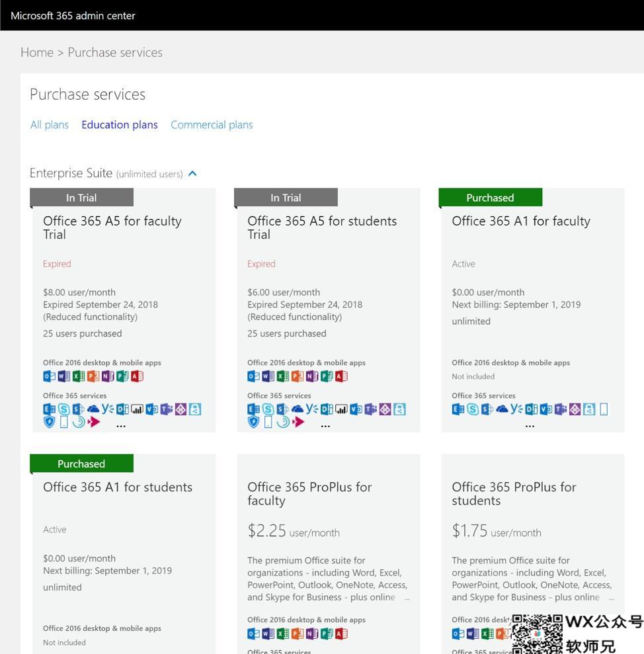Open the Office 365 ProPlus for students title
Screen dimensions: 644x654
[x=514, y=493]
